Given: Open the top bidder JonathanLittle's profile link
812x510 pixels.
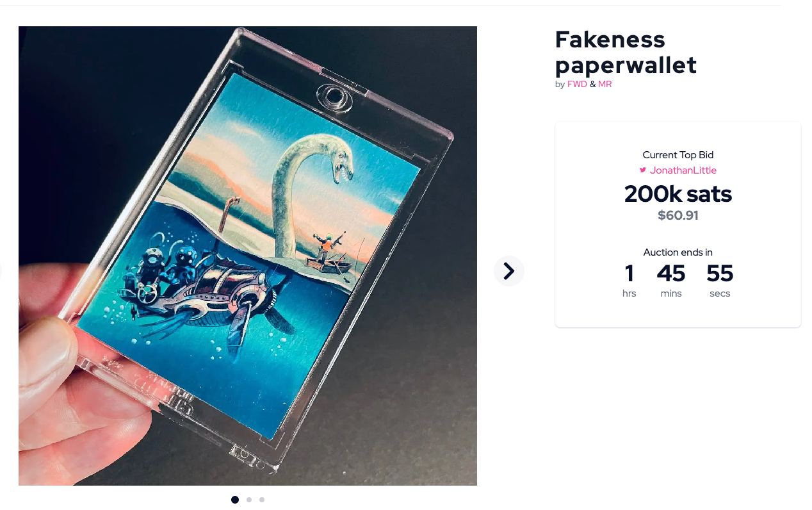Looking at the screenshot, I should click(x=683, y=170).
